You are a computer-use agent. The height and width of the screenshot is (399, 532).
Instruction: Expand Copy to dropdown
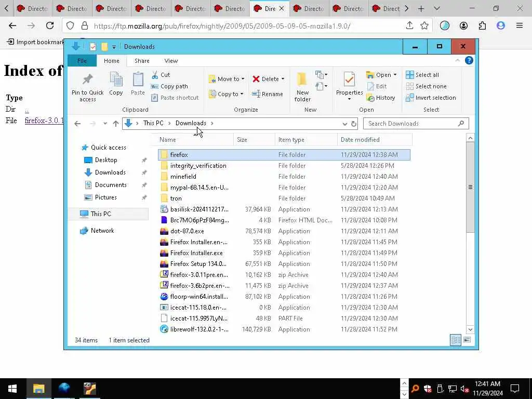[242, 94]
